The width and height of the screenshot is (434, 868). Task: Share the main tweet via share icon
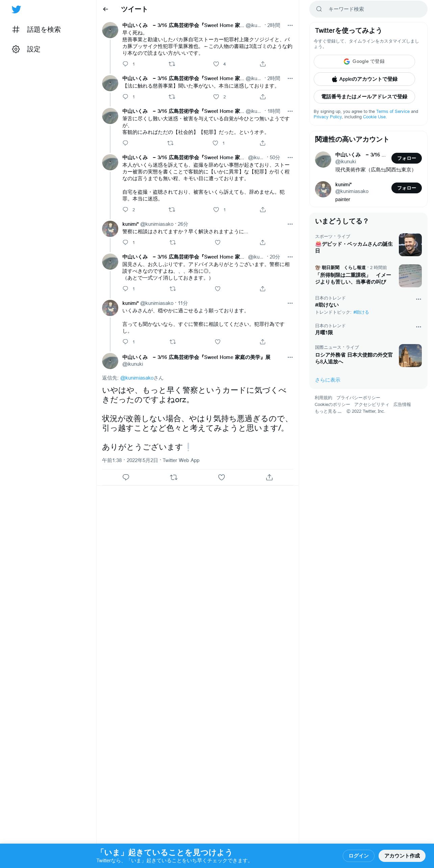click(x=269, y=477)
